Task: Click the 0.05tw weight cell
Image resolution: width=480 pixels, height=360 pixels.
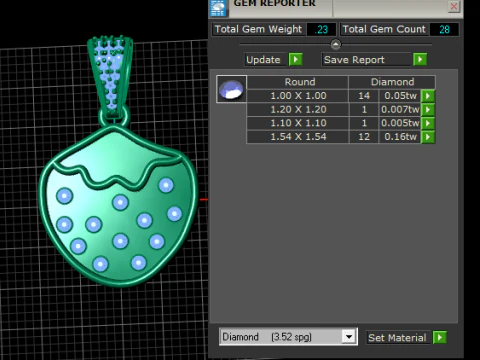Action: (x=400, y=96)
